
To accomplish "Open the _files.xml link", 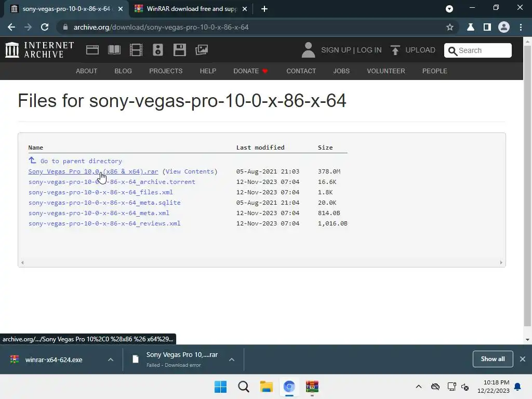I will 101,192.
